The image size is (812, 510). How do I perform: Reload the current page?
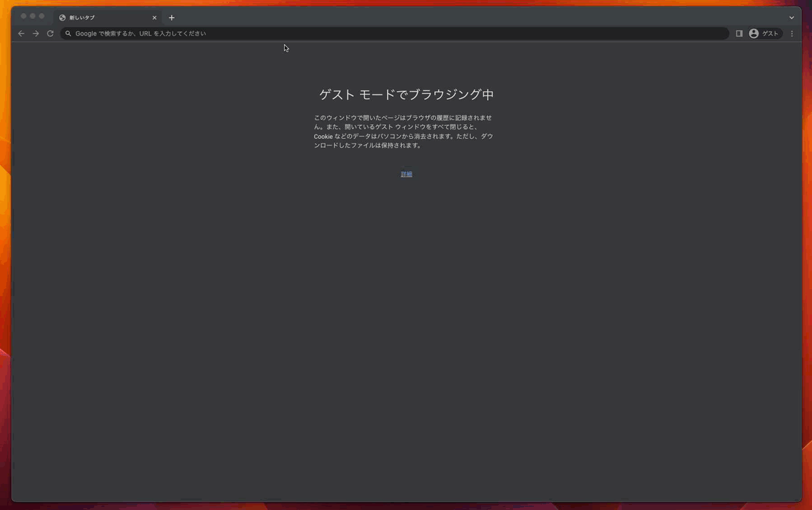(50, 34)
